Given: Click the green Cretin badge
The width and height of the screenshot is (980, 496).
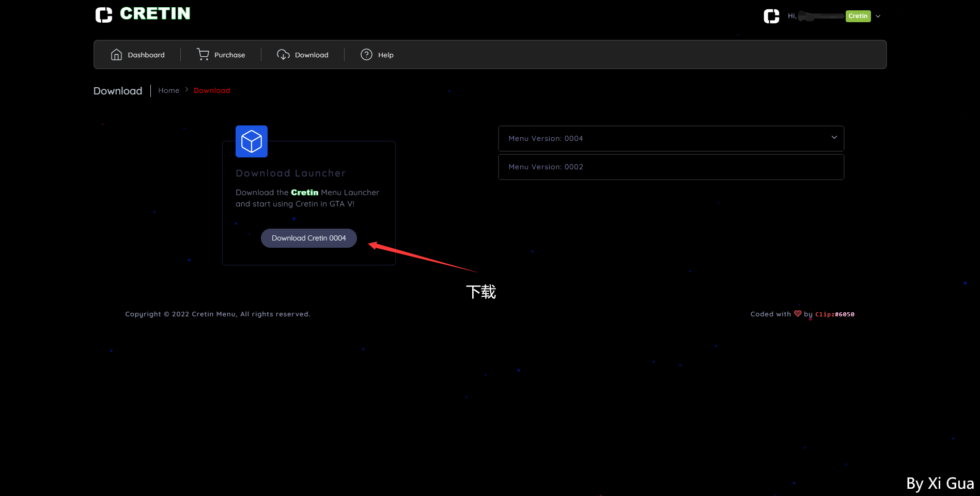Looking at the screenshot, I should pyautogui.click(x=858, y=16).
